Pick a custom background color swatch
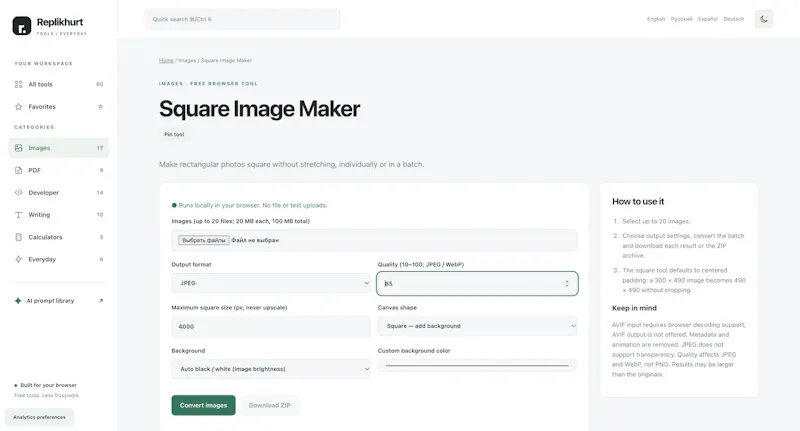 click(x=477, y=365)
